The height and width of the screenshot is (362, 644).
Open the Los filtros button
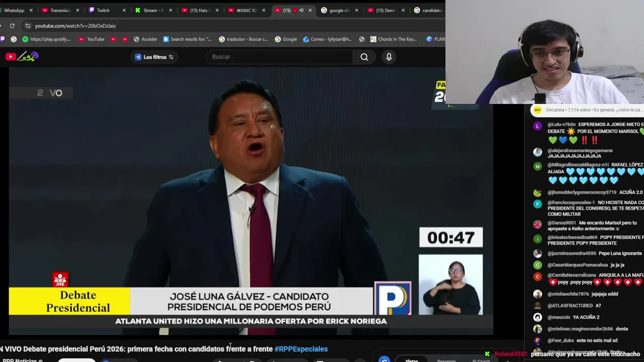tap(154, 57)
